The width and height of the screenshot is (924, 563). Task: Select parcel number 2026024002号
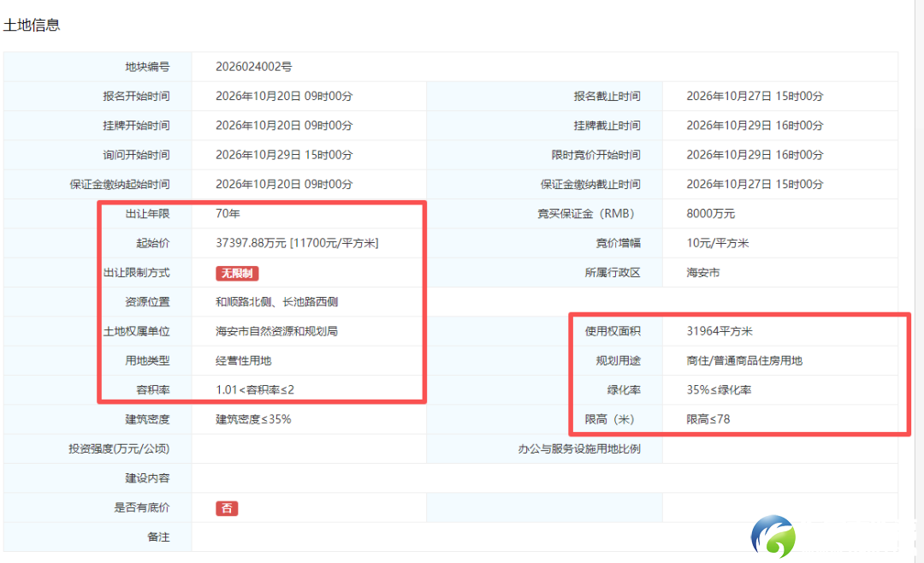pyautogui.click(x=253, y=67)
